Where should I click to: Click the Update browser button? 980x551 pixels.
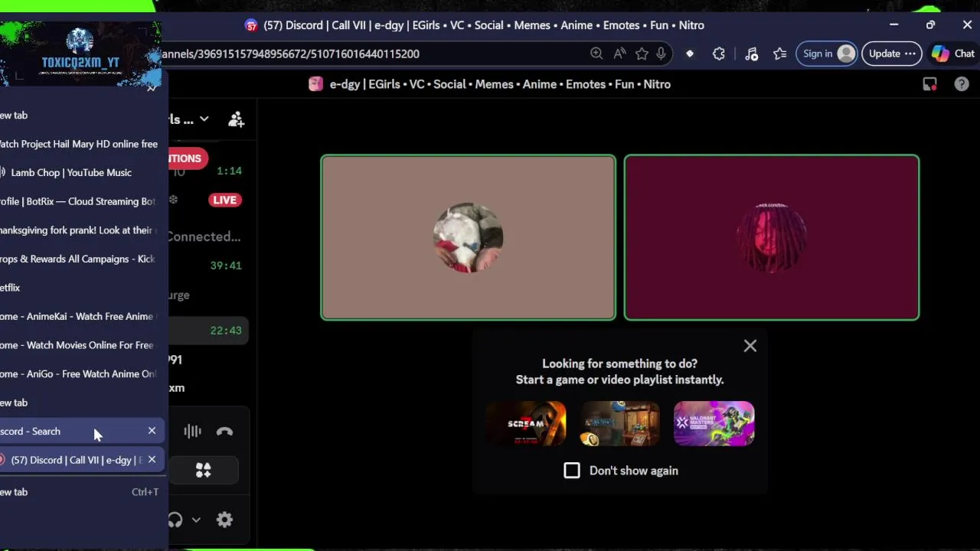[x=891, y=54]
